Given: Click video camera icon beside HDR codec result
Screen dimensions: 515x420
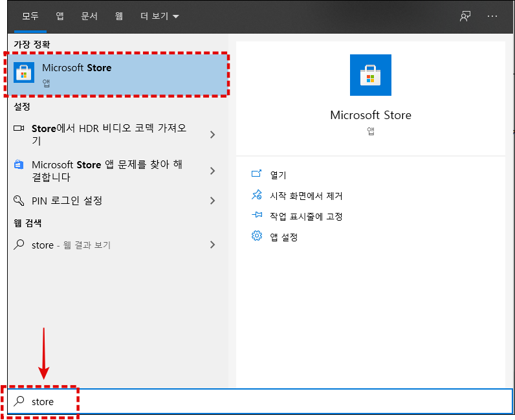Looking at the screenshot, I should (19, 128).
